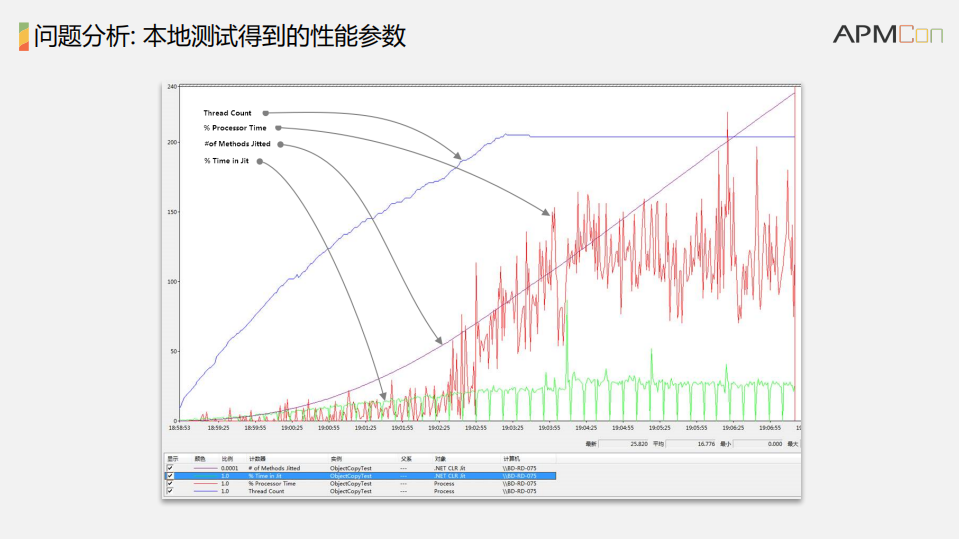Viewport: 959px width, 539px height.
Task: Click the 200 y-axis label
Action: [x=172, y=142]
